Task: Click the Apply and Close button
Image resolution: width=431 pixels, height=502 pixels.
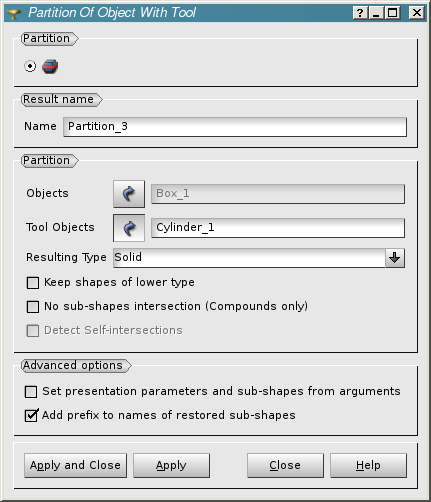Action: [75, 465]
